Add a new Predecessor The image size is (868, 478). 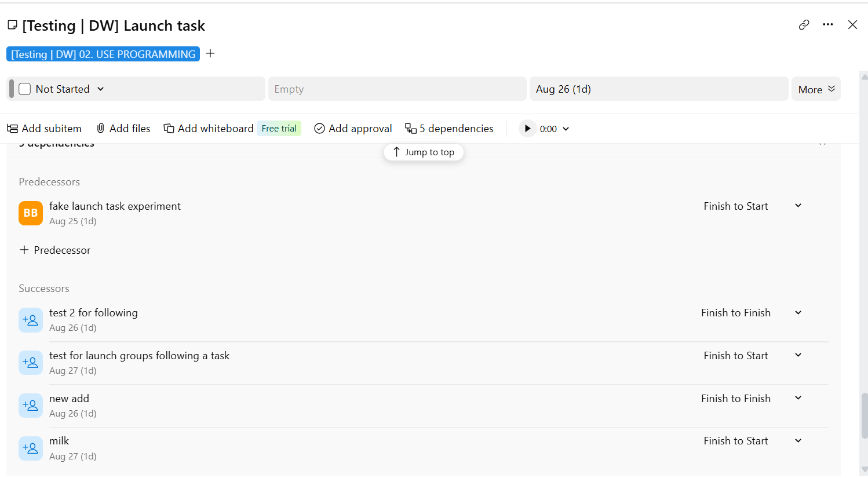55,250
